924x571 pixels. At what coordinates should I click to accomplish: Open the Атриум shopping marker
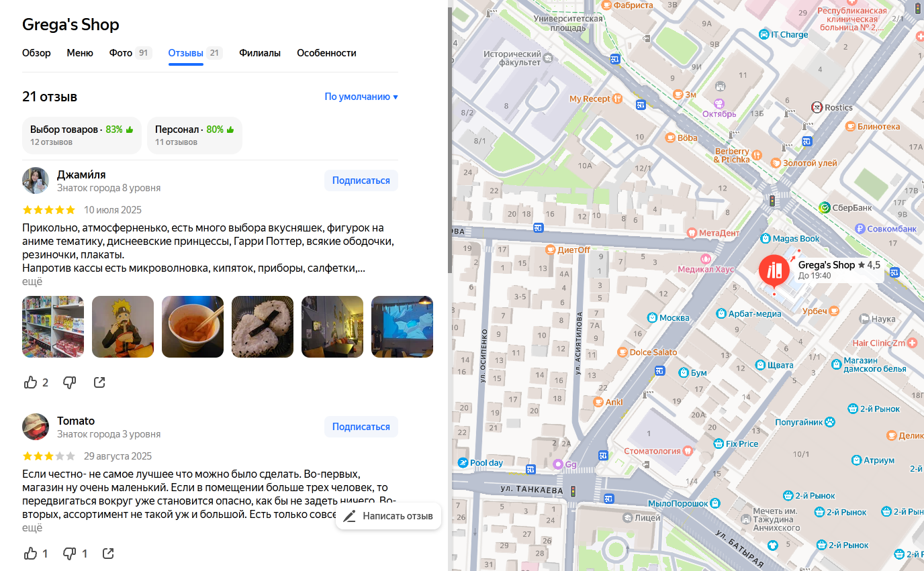pyautogui.click(x=856, y=460)
